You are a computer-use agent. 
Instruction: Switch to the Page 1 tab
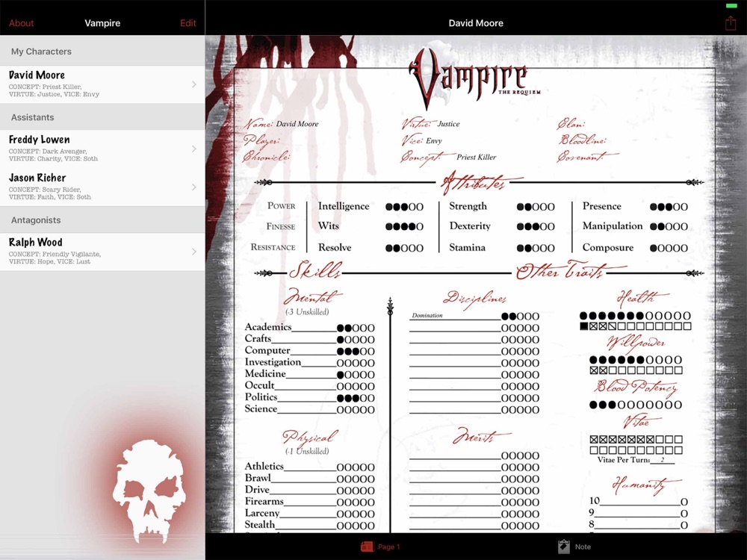coord(380,547)
